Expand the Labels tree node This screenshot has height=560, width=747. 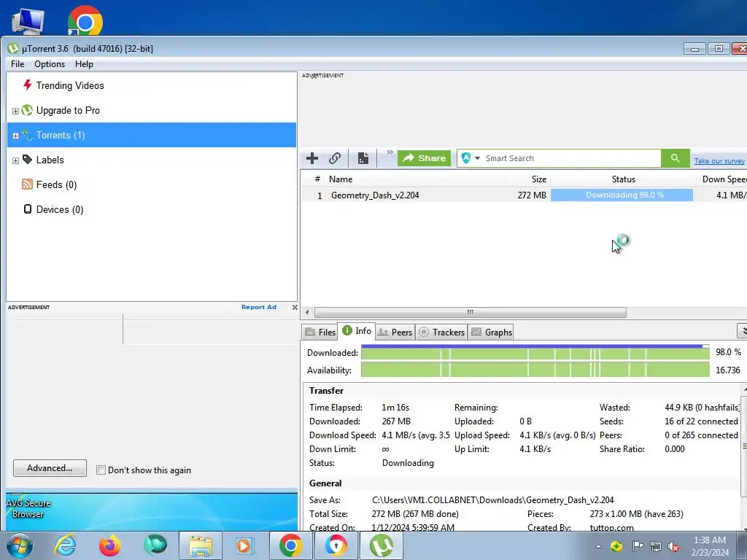tap(15, 160)
